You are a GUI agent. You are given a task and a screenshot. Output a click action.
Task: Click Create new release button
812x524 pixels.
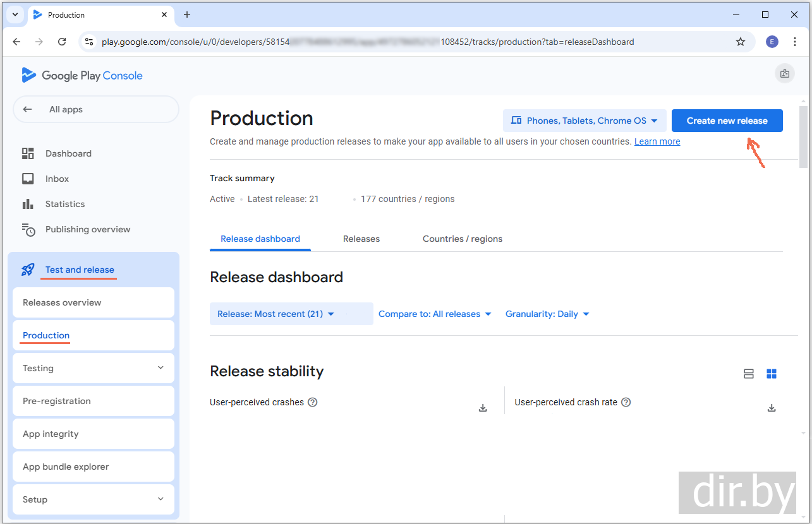(x=727, y=121)
